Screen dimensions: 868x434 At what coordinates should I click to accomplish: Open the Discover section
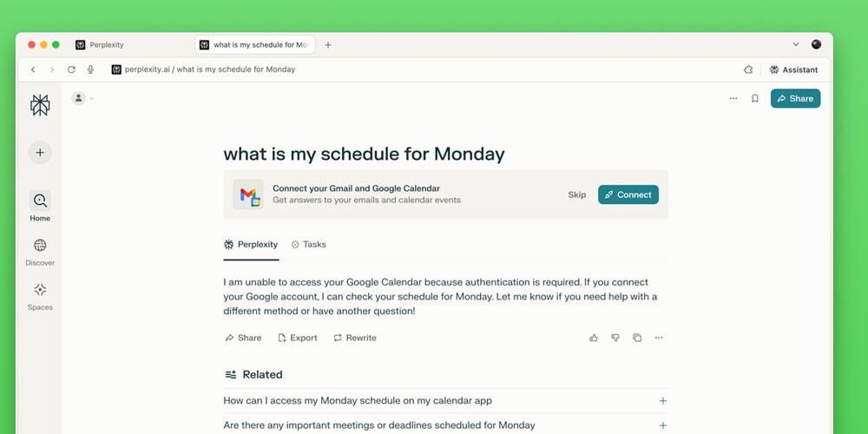pyautogui.click(x=40, y=252)
